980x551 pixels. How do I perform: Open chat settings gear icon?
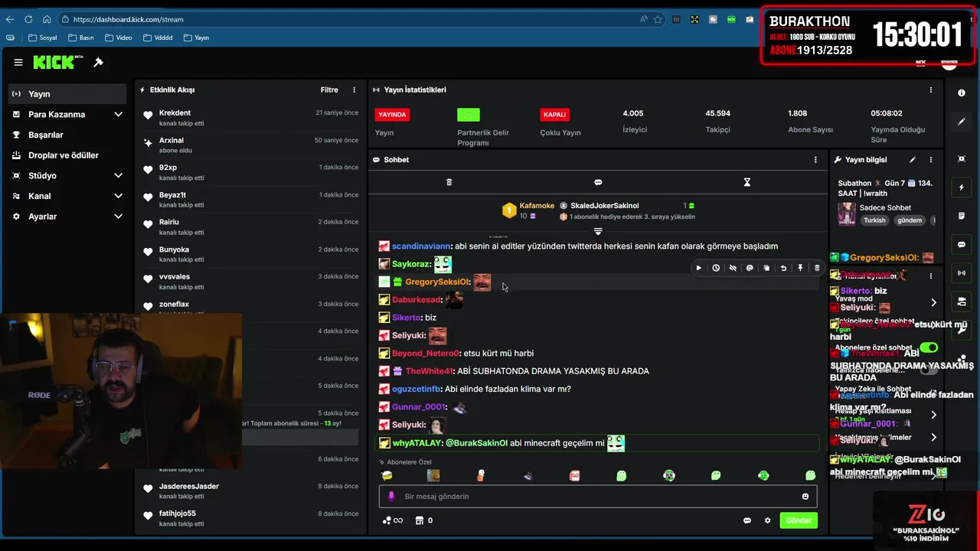tap(767, 520)
